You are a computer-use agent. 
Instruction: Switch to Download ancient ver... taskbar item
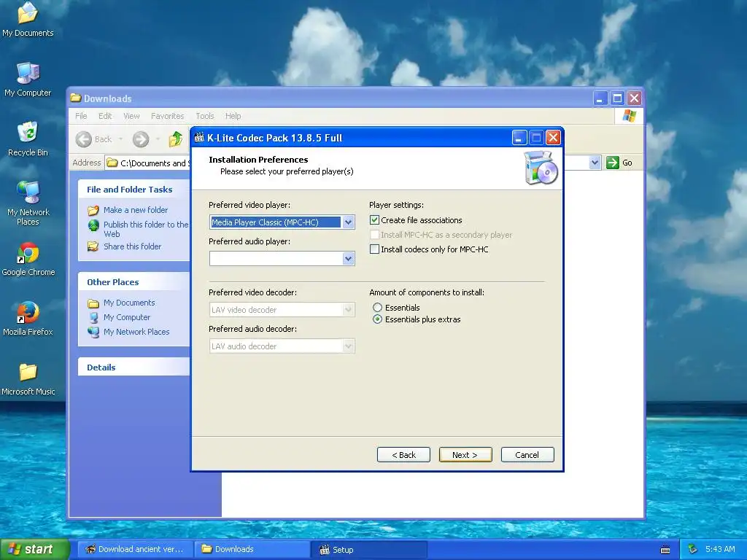(135, 549)
